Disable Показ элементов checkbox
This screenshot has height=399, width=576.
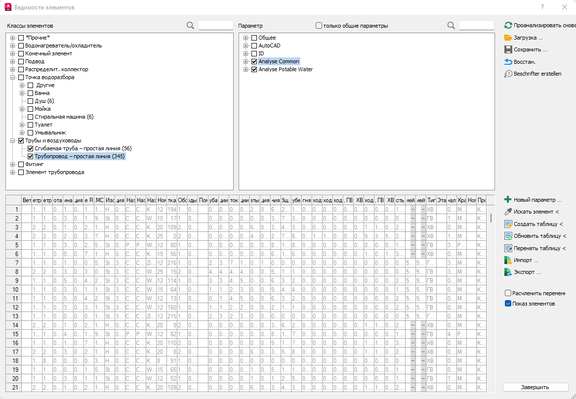tap(508, 303)
